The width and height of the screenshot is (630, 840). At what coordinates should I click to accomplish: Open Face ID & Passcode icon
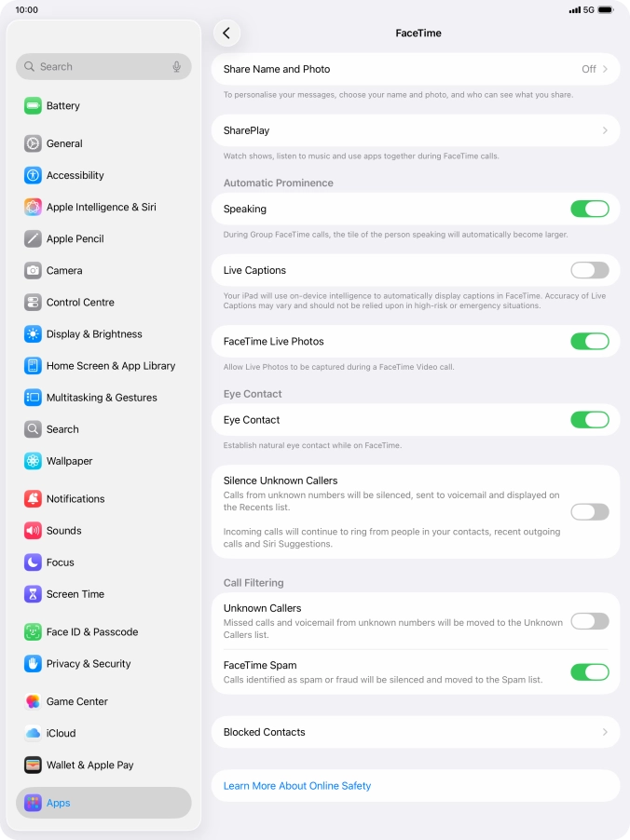pos(33,631)
